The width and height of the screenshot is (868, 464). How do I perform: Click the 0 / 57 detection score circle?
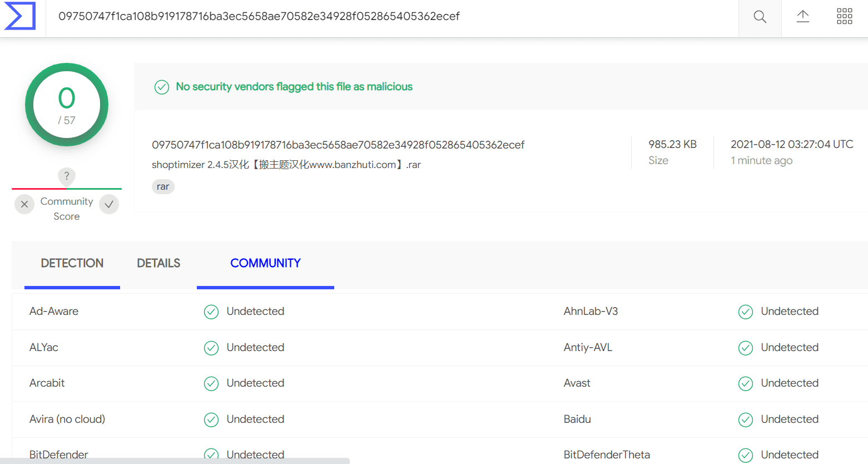click(x=67, y=105)
